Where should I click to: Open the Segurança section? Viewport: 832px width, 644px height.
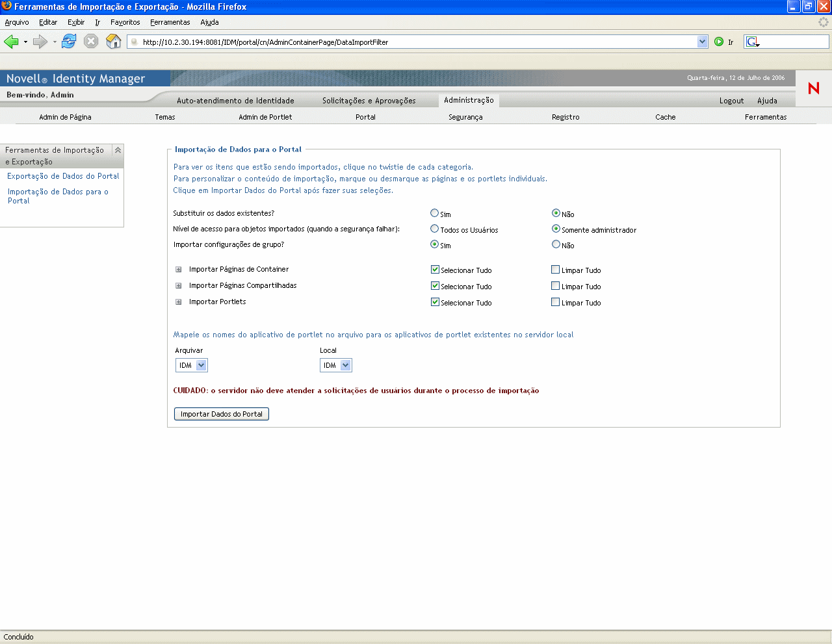(x=465, y=117)
